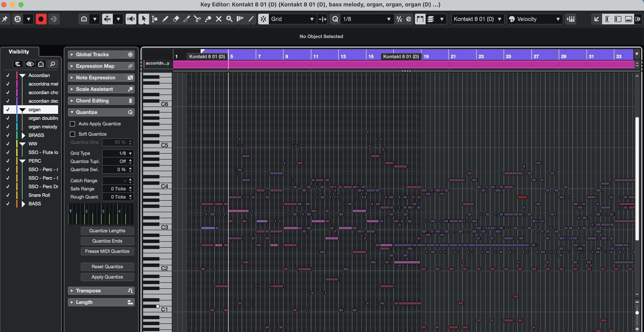Toggle visibility check for Snare Roll
Image resolution: width=644 pixels, height=332 pixels.
(x=8, y=195)
